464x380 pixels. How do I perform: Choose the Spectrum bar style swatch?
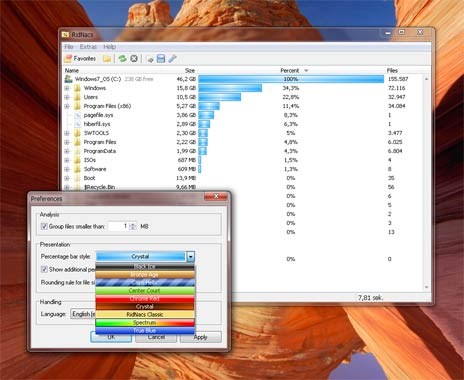[145, 323]
